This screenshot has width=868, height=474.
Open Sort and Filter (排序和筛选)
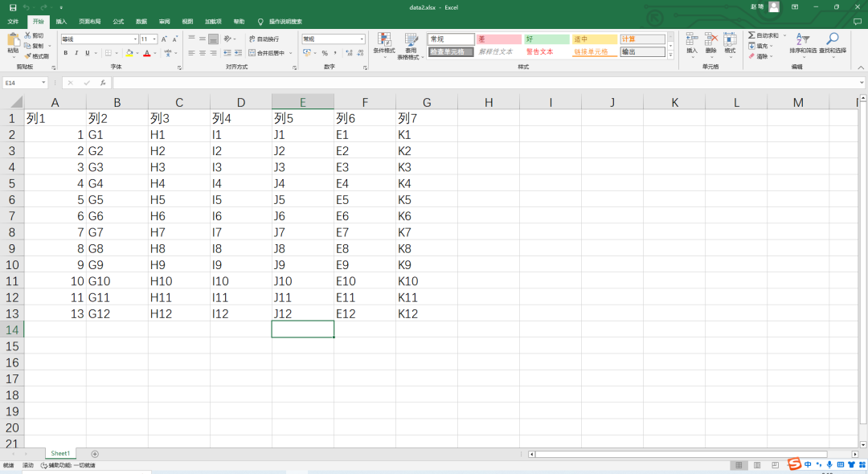803,43
